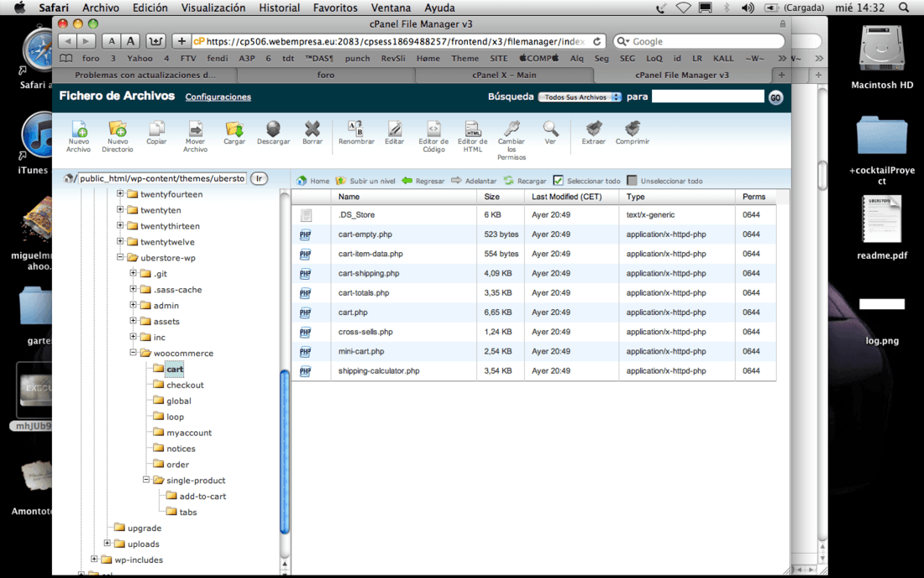924x578 pixels.
Task: Click the GO search button
Action: click(x=775, y=97)
